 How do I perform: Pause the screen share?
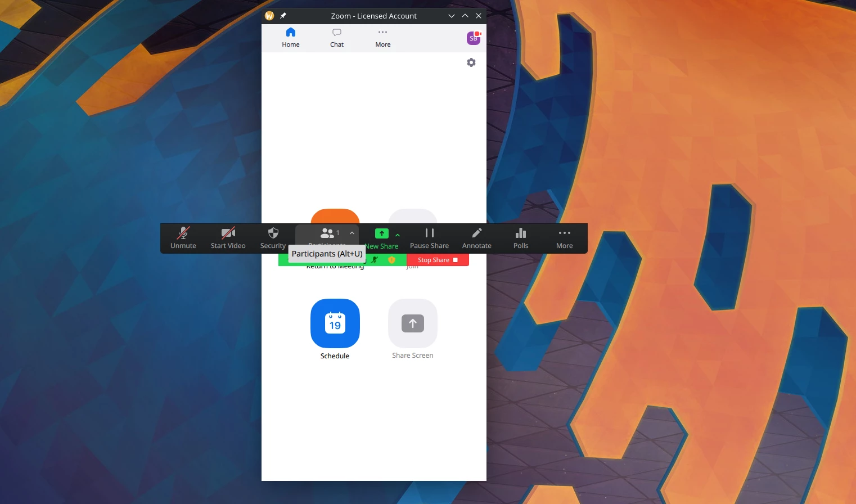[430, 238]
